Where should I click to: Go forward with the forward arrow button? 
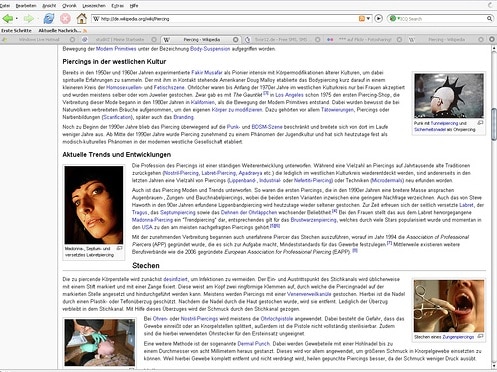click(x=29, y=18)
